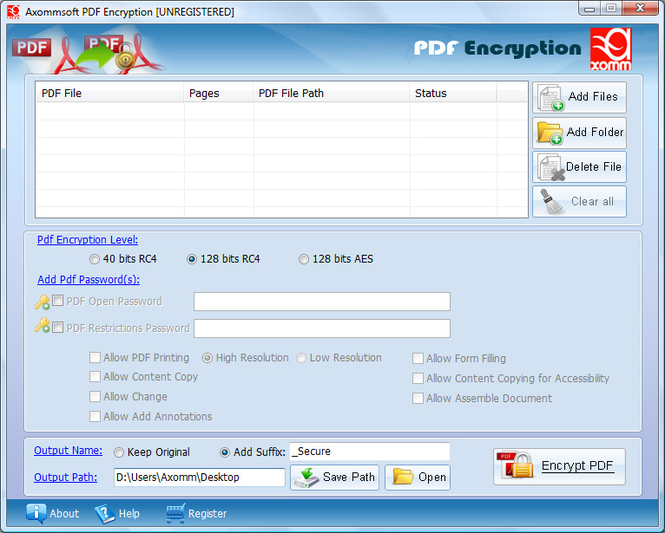Click the Add Folder button
This screenshot has height=533, width=665.
pos(579,133)
